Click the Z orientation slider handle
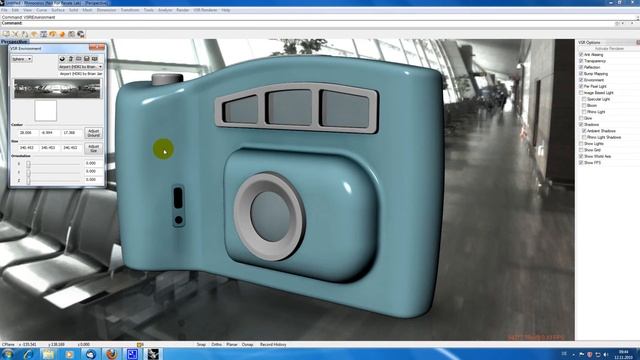 click(x=28, y=180)
